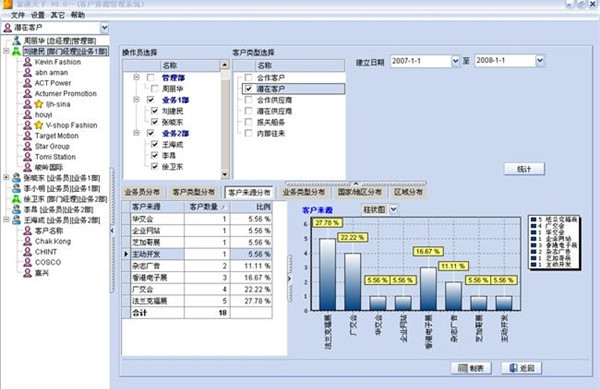The height and width of the screenshot is (389, 600).
Task: Open the chart type 柱状图 dropdown
Action: click(x=393, y=210)
